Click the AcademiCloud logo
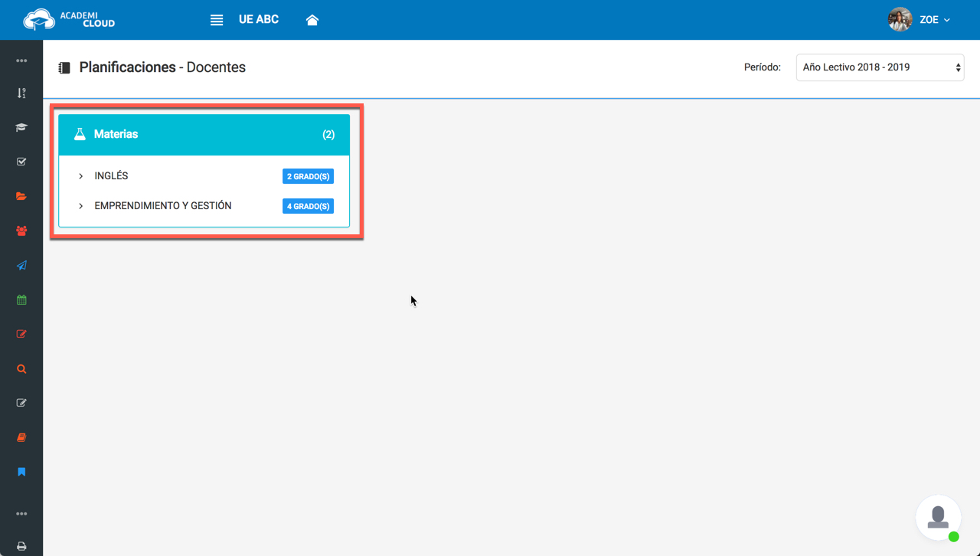The image size is (980, 556). click(x=69, y=19)
